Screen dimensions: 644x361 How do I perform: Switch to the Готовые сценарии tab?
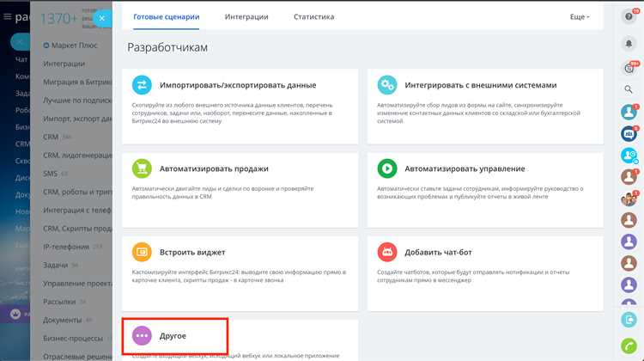coord(167,17)
